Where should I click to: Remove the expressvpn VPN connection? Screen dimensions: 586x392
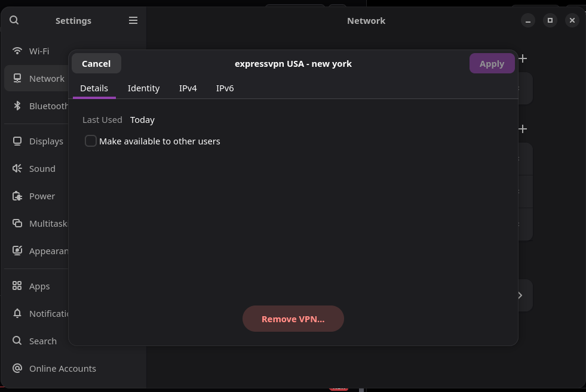[293, 319]
